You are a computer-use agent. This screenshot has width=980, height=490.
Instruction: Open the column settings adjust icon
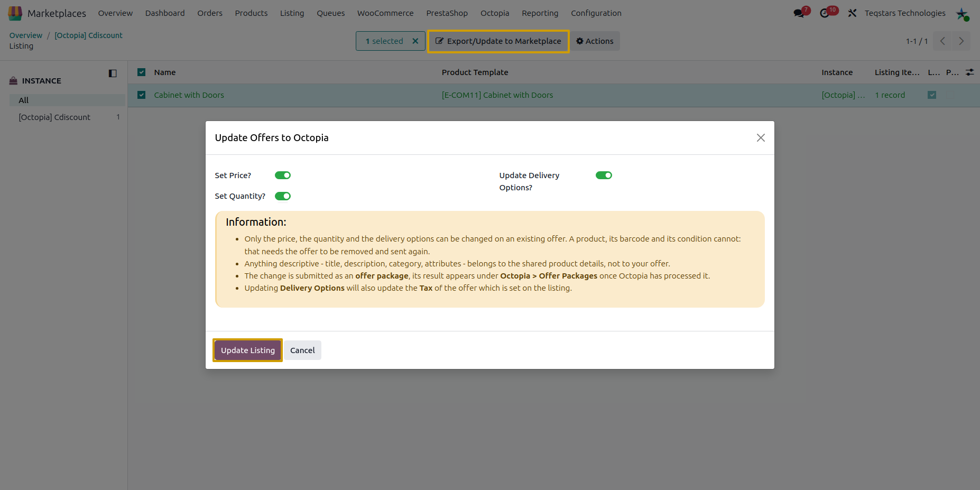pyautogui.click(x=970, y=72)
